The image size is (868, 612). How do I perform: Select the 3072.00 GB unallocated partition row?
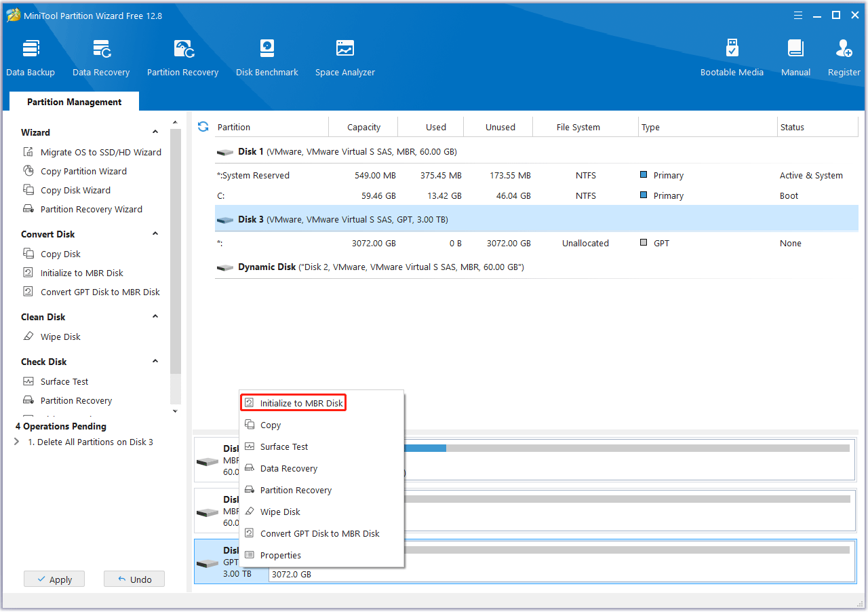[x=536, y=243]
